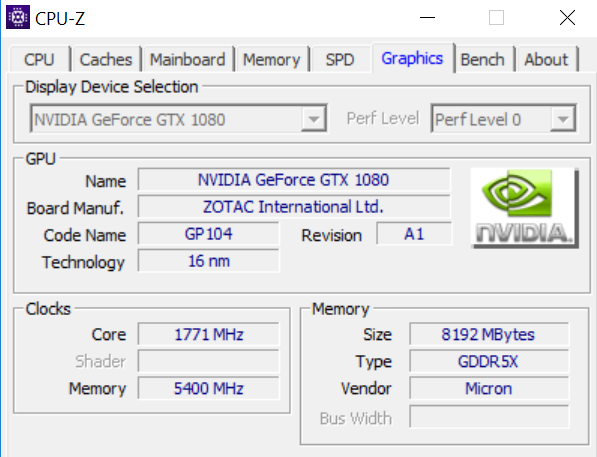The height and width of the screenshot is (457, 597).
Task: Click the GPU Name field NVIDIA GeForce GTX 1080
Action: tap(294, 179)
